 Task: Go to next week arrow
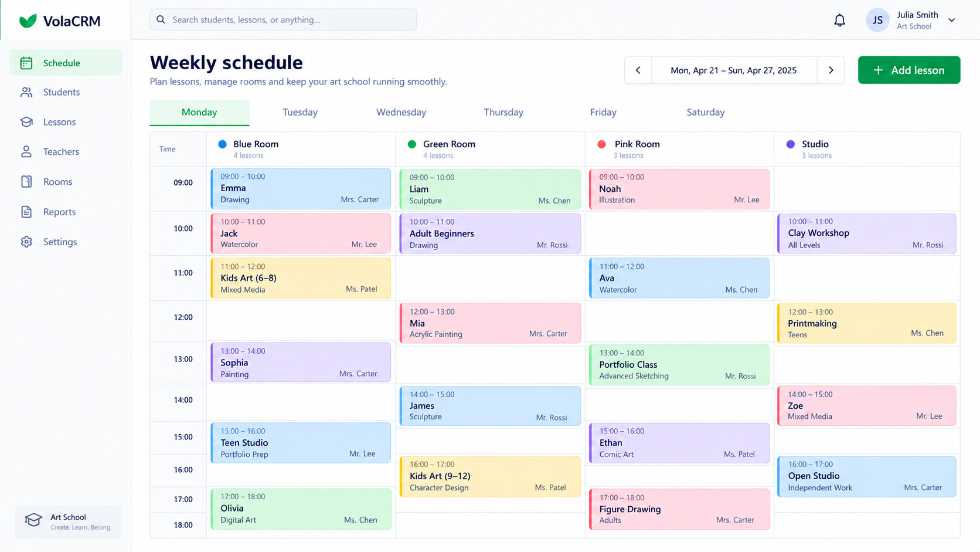click(831, 70)
